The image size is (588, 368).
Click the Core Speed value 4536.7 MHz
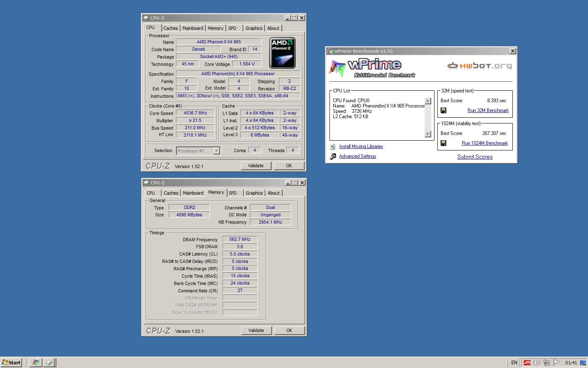pyautogui.click(x=195, y=113)
